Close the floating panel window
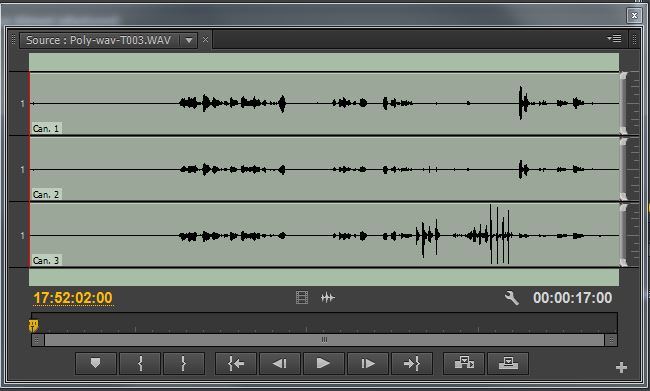 [634, 16]
